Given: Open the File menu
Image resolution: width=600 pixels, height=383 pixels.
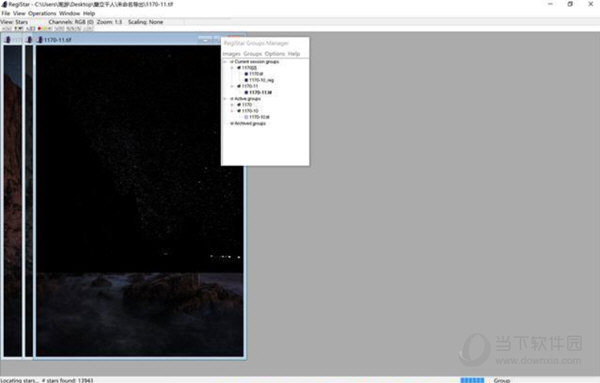Looking at the screenshot, I should 6,13.
